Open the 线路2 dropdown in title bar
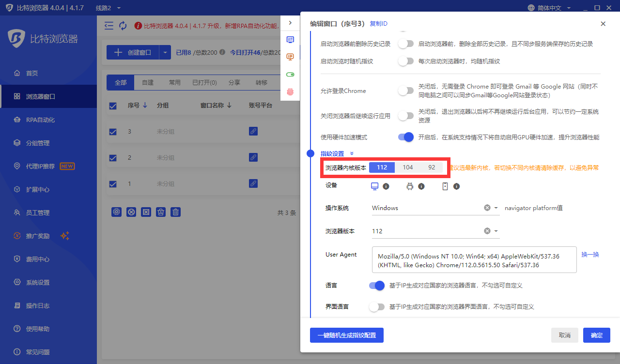 tap(119, 8)
